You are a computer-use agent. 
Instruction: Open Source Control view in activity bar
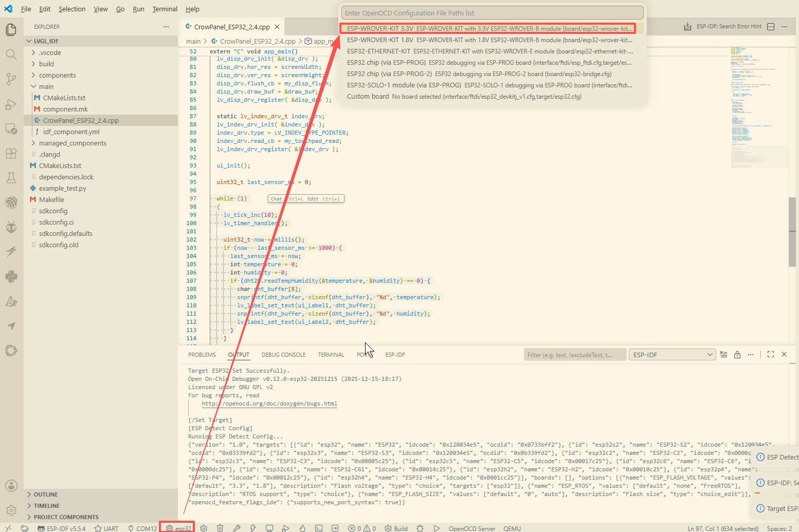11,79
